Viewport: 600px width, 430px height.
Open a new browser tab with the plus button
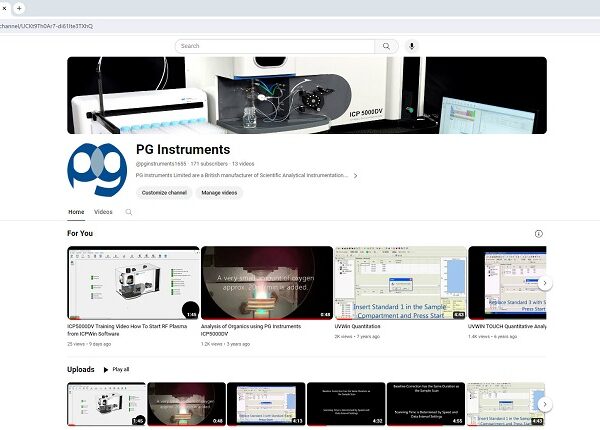coord(19,8)
